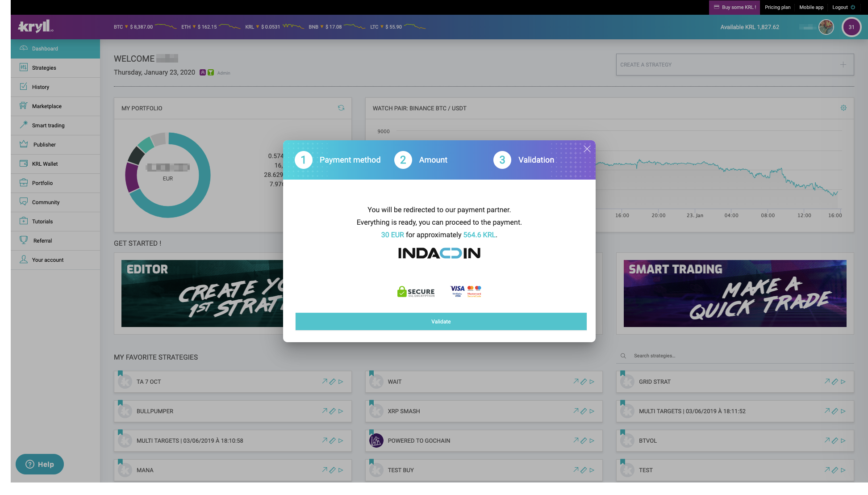Run the TEST BUY strategy
The height and width of the screenshot is (495, 868).
coord(592,470)
